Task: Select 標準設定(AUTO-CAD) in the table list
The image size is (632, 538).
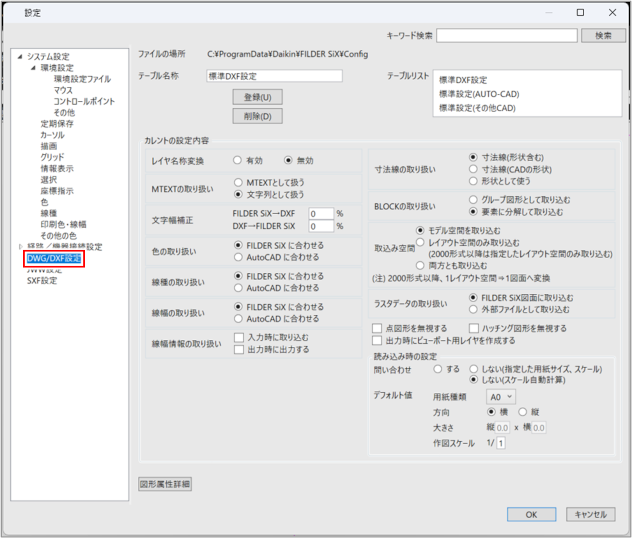Action: [x=477, y=94]
